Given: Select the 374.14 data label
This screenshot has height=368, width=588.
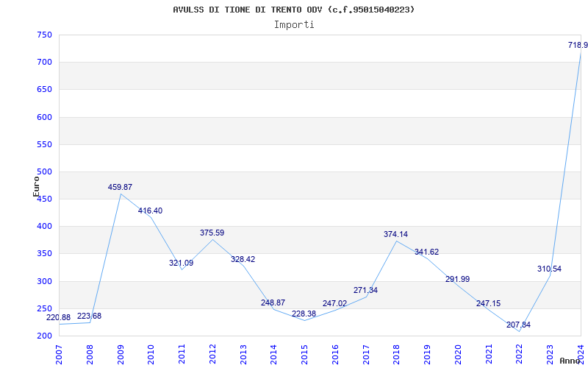Looking at the screenshot, I should click(395, 235).
